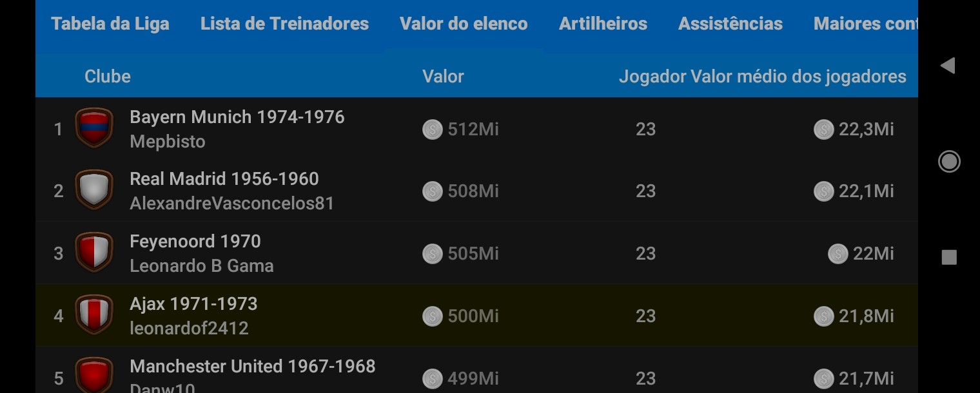Tap the Ajax striped shield icon
The height and width of the screenshot is (393, 980).
click(x=94, y=315)
